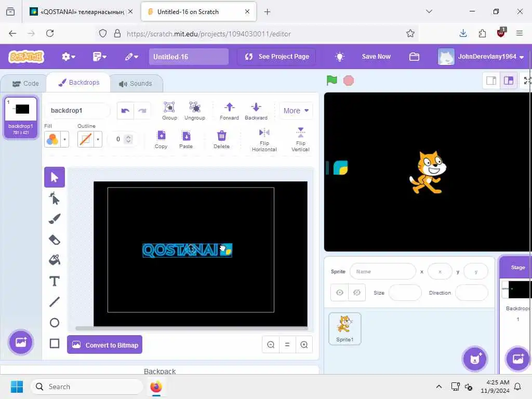Open the Fill color dropdown
Viewport: 532px width, 399px height.
pyautogui.click(x=64, y=139)
